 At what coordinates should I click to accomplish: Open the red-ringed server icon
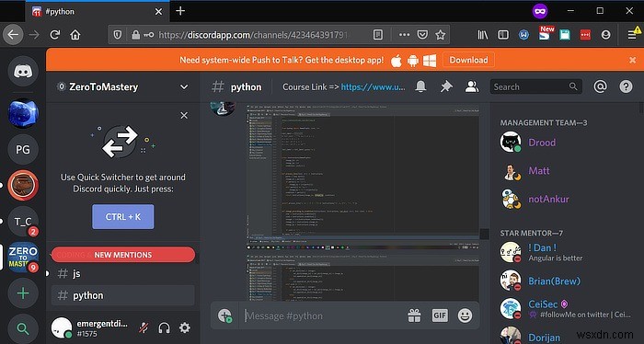point(23,186)
